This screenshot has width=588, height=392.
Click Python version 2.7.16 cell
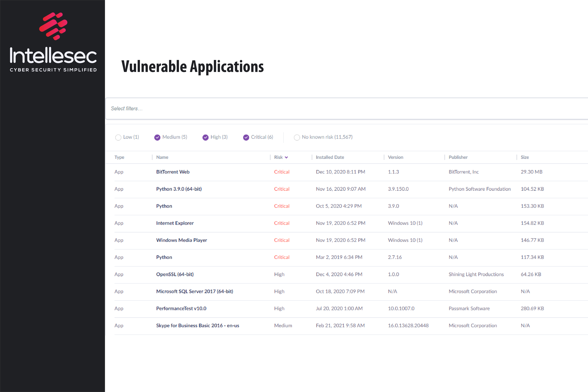click(x=395, y=257)
